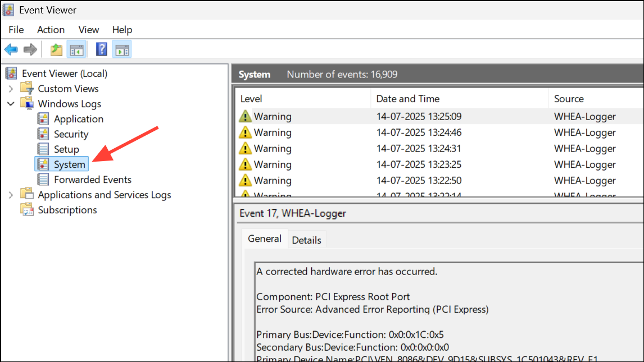Click the Warning text of the 13:22:50 event
Viewport: 644px width, 362px height.
(273, 180)
